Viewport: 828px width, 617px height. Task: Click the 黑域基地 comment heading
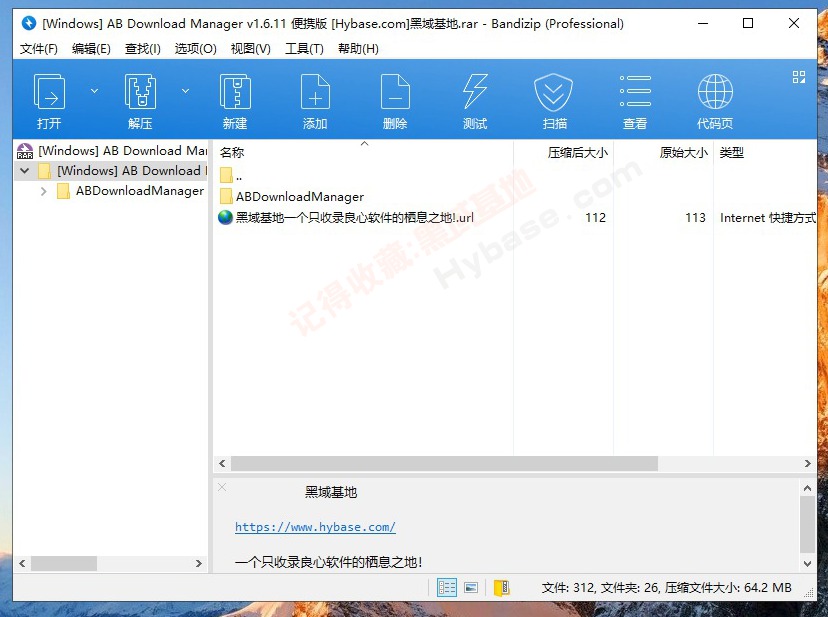point(331,492)
